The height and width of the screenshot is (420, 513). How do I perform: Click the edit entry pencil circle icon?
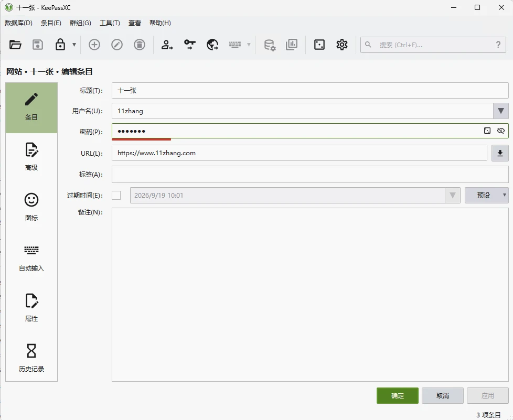[117, 45]
